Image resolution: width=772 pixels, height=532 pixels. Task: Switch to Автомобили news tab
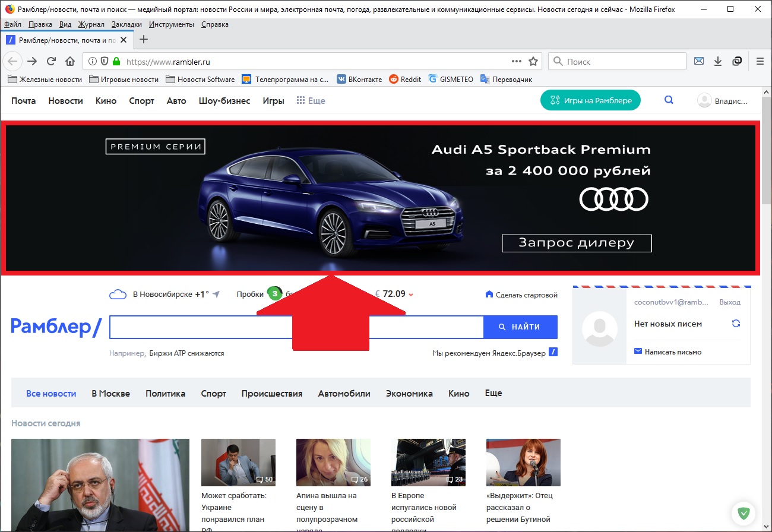pyautogui.click(x=344, y=393)
